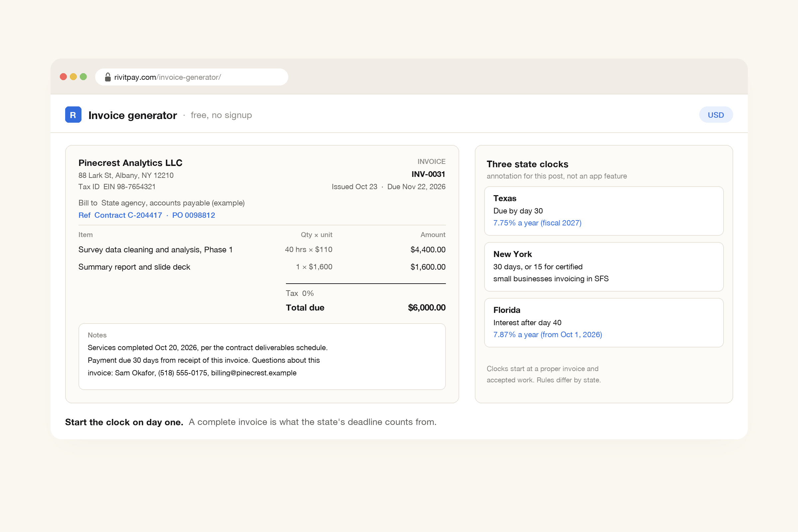Click the address 88 Lark St, Albany
Screen dimensions: 798x532
click(126, 176)
